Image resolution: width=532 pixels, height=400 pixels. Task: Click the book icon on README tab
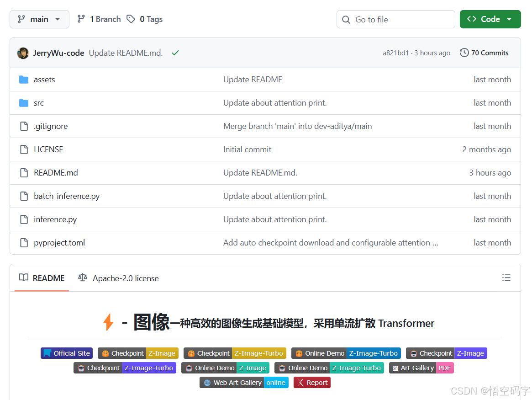click(x=24, y=278)
